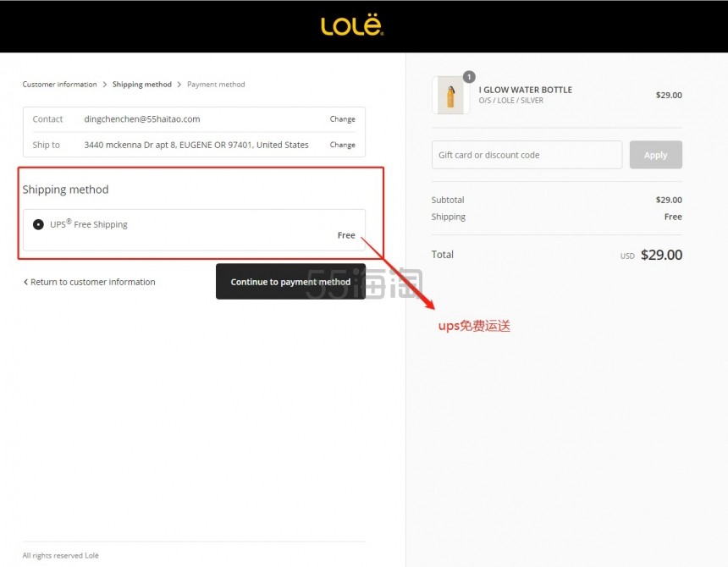728x567 pixels.
Task: Open the Payment method breadcrumb
Action: click(x=216, y=85)
